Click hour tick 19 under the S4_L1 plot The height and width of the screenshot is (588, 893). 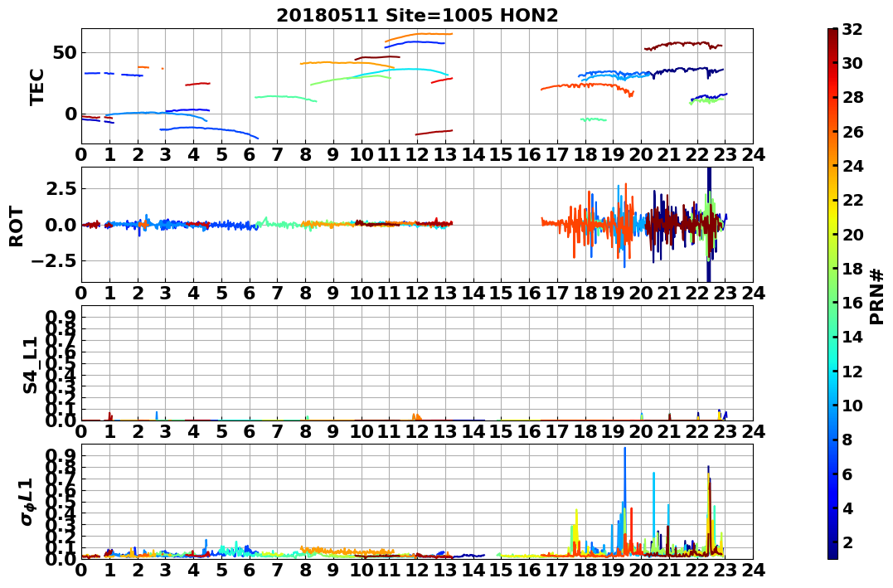(613, 431)
